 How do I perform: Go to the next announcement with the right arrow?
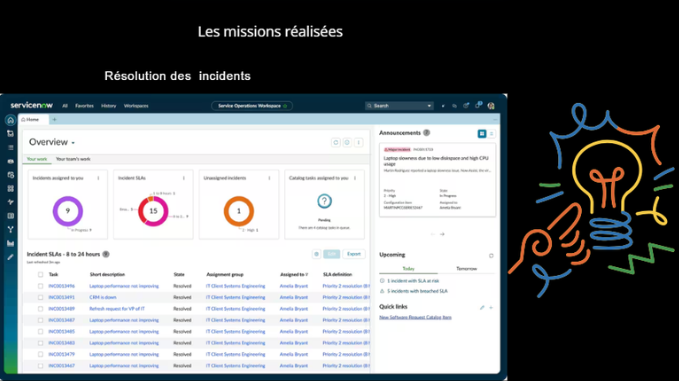[x=442, y=234]
